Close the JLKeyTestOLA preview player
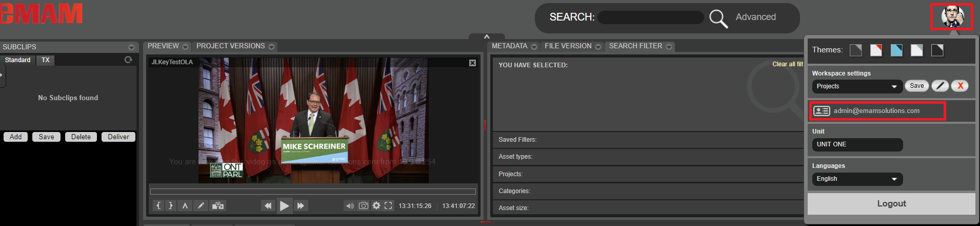 (x=472, y=63)
